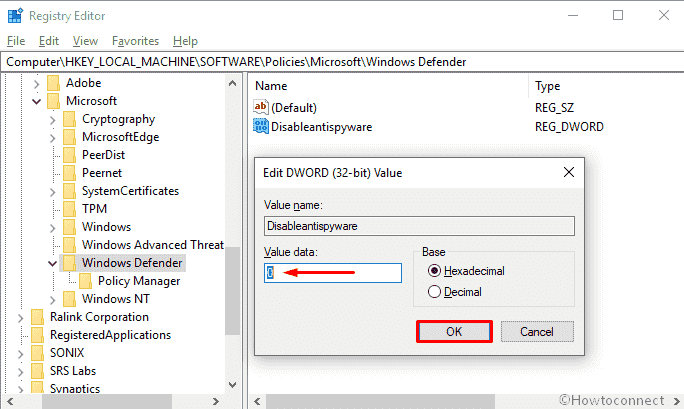Click the Value name field
This screenshot has width=684, height=409.
(x=419, y=226)
